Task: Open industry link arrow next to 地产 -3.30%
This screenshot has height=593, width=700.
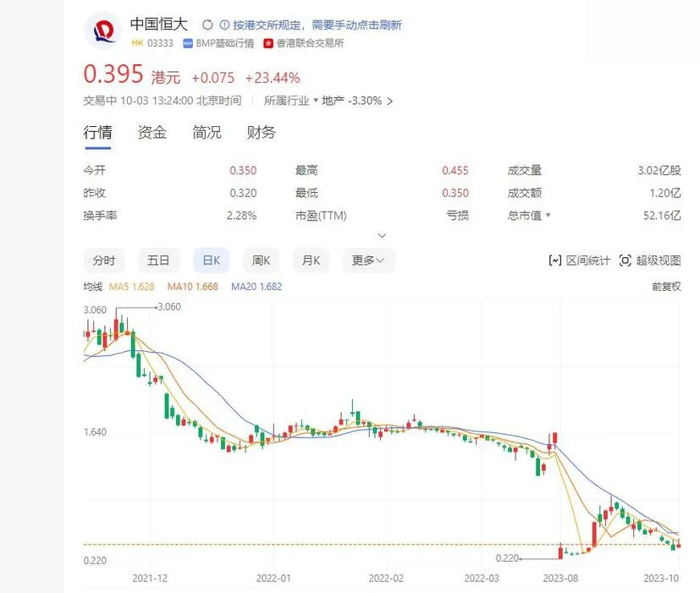Action: tap(389, 102)
